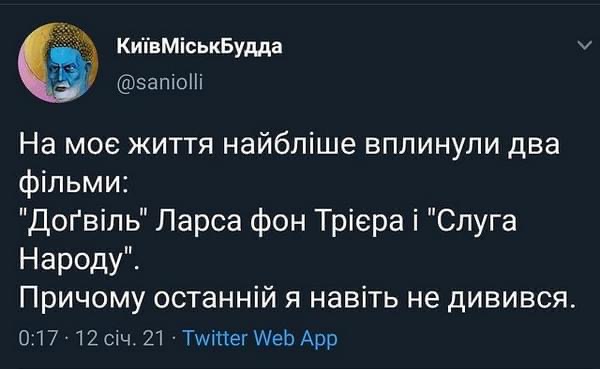Viewport: 600px width, 369px height.
Task: Open КиївМіськБудда profile avatar picture
Action: tap(59, 62)
